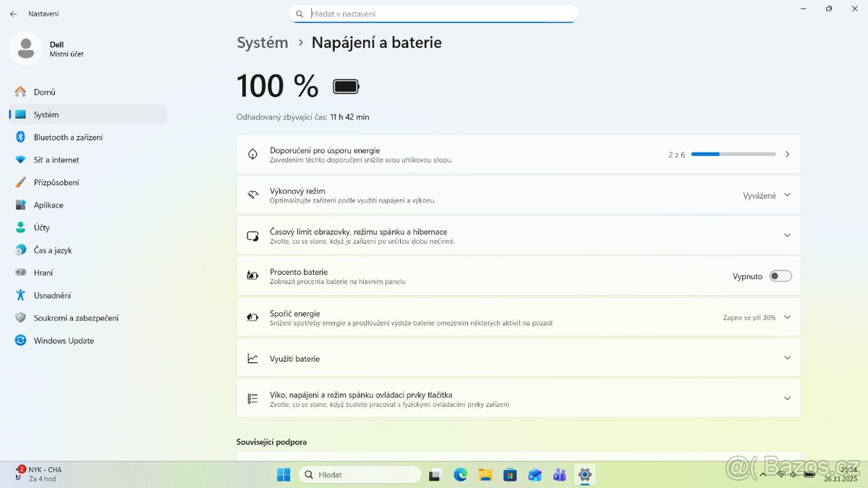
Task: Select Domů in the Settings sidebar
Action: pyautogui.click(x=44, y=91)
